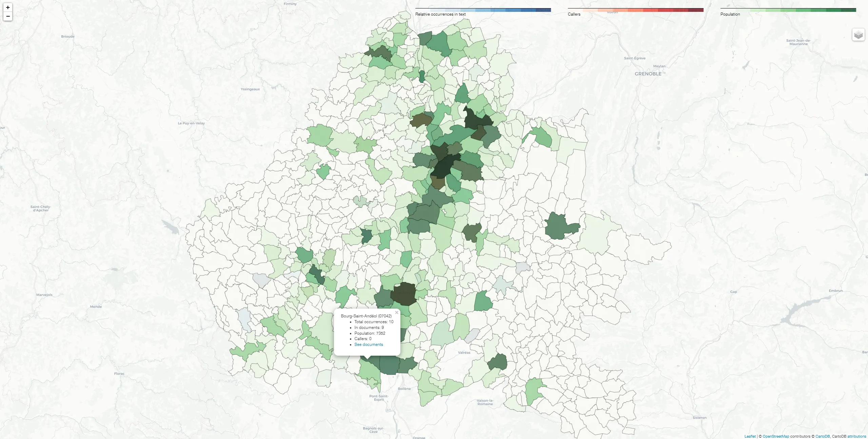Image resolution: width=868 pixels, height=439 pixels.
Task: Close the Bourg-Saint-Andéol popup
Action: tap(396, 313)
